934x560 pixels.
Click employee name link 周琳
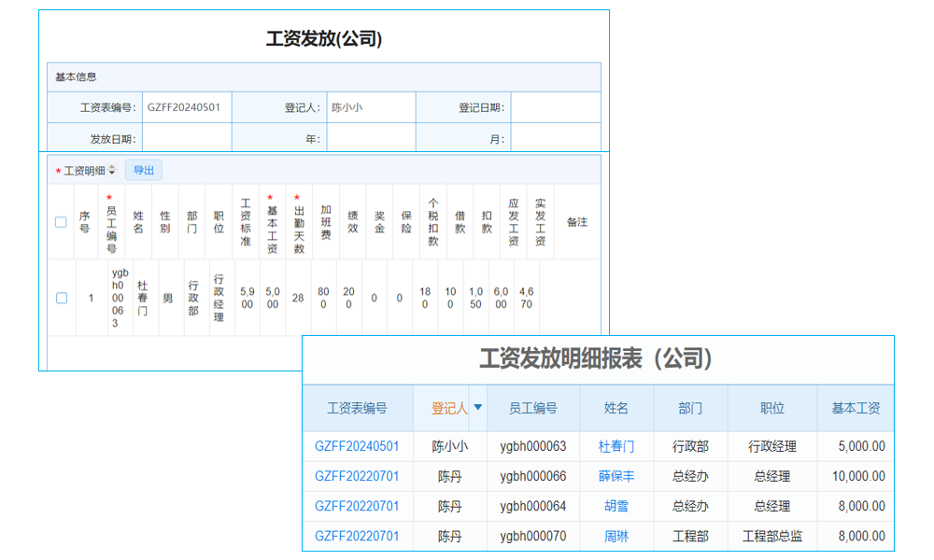click(616, 536)
